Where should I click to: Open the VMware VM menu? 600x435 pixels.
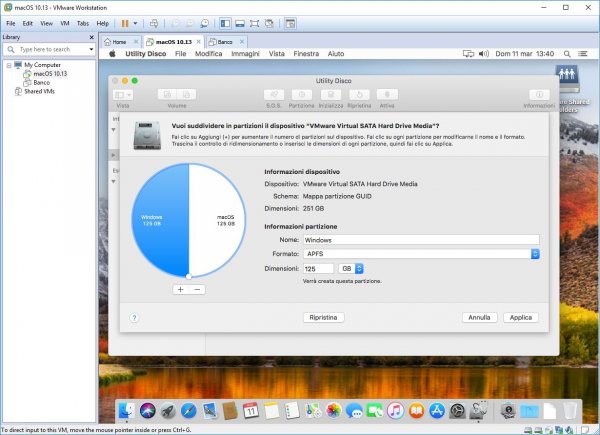tap(65, 24)
